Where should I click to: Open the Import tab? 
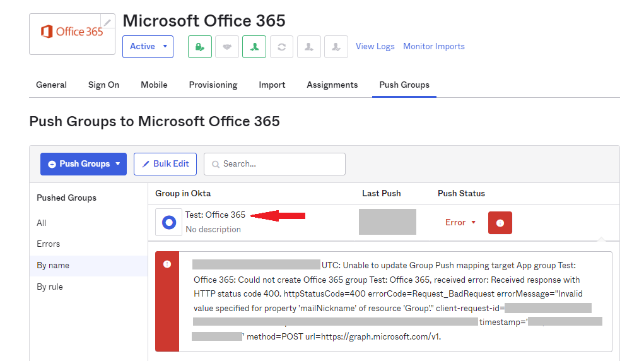(272, 85)
